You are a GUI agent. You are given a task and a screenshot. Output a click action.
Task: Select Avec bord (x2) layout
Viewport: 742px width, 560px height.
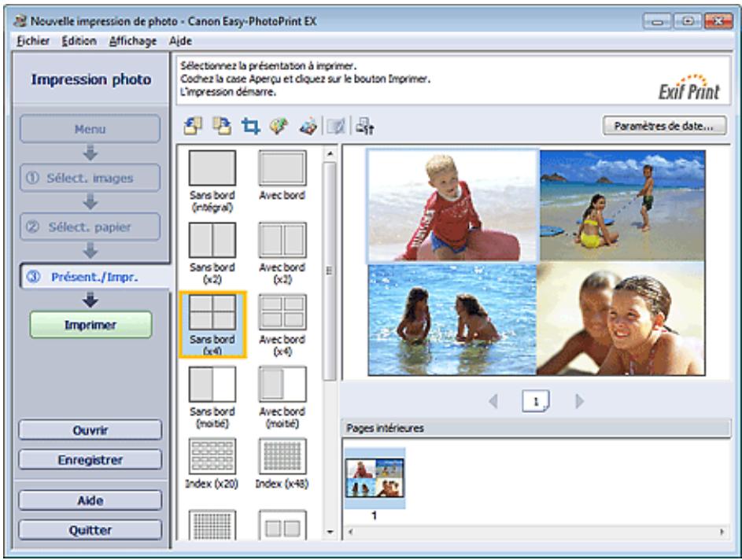point(282,253)
